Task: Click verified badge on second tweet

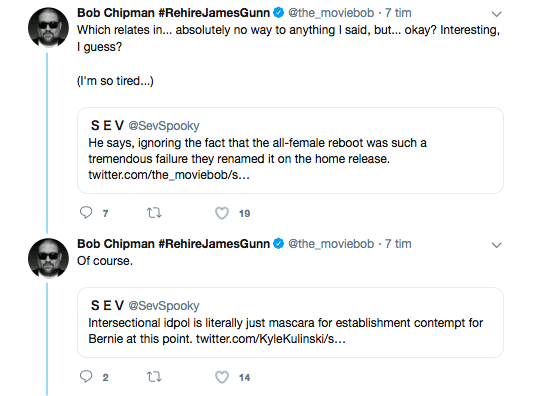Action: point(279,244)
